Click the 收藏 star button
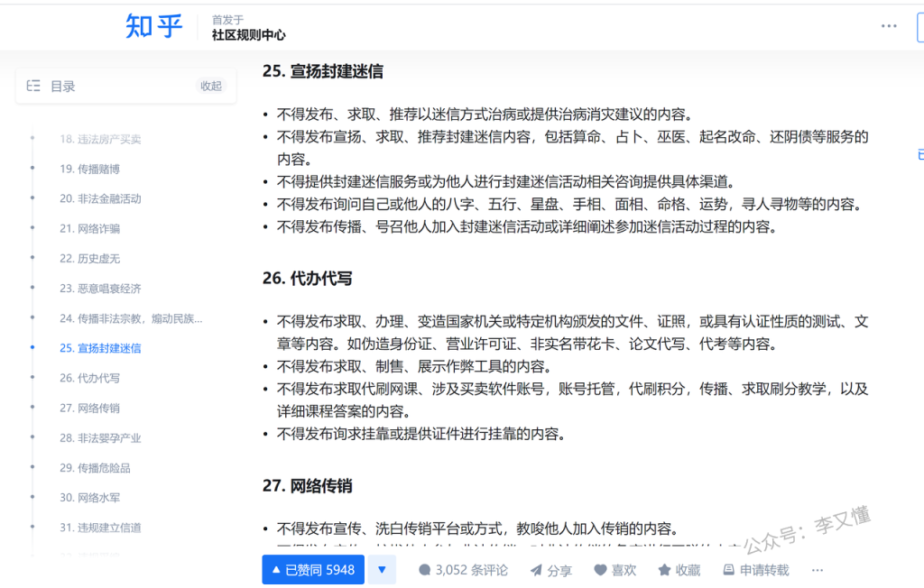Image resolution: width=924 pixels, height=588 pixels. [679, 570]
